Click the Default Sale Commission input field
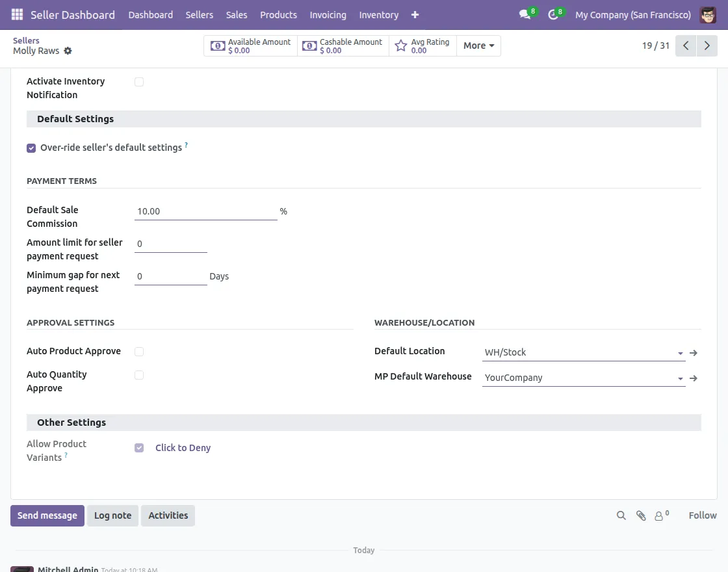The image size is (728, 572). click(205, 211)
